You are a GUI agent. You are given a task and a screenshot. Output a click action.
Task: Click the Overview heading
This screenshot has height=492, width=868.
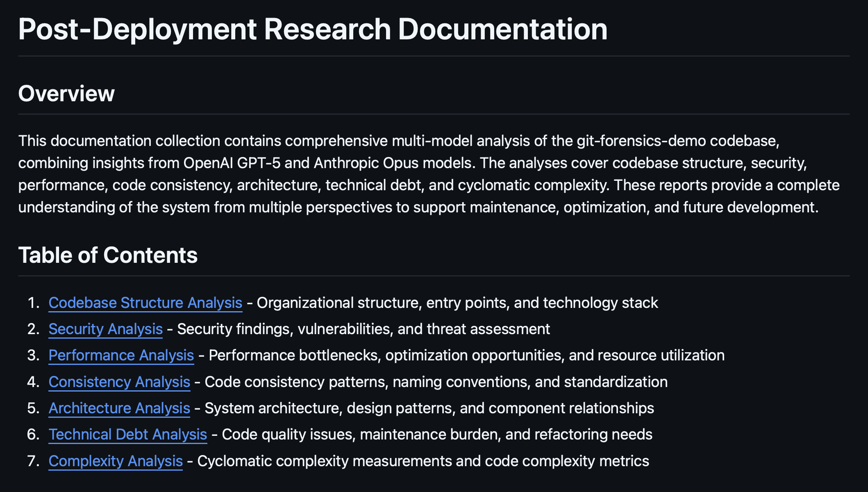pyautogui.click(x=66, y=93)
